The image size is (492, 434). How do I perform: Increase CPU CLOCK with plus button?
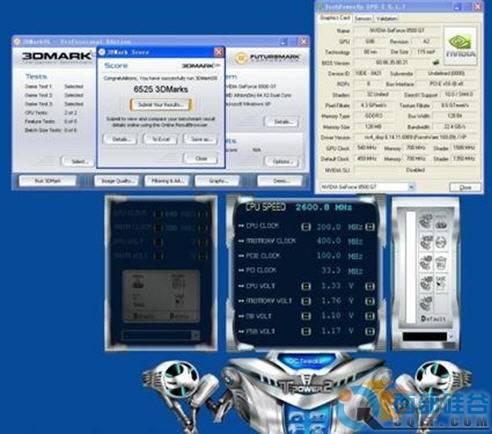[x=370, y=227]
